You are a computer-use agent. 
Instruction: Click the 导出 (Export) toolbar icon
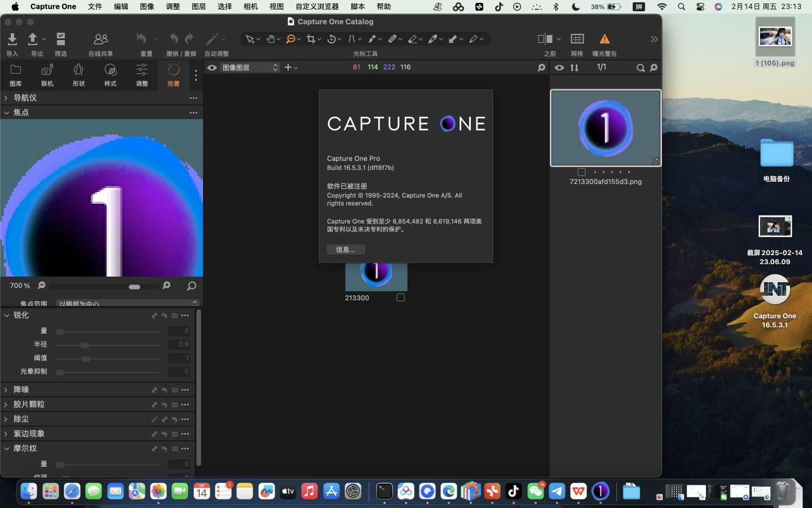coord(33,39)
